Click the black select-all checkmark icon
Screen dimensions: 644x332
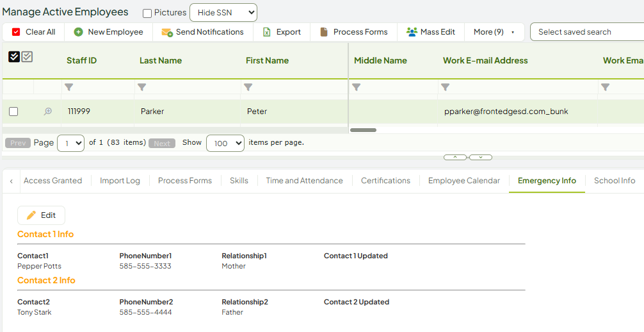tap(14, 57)
